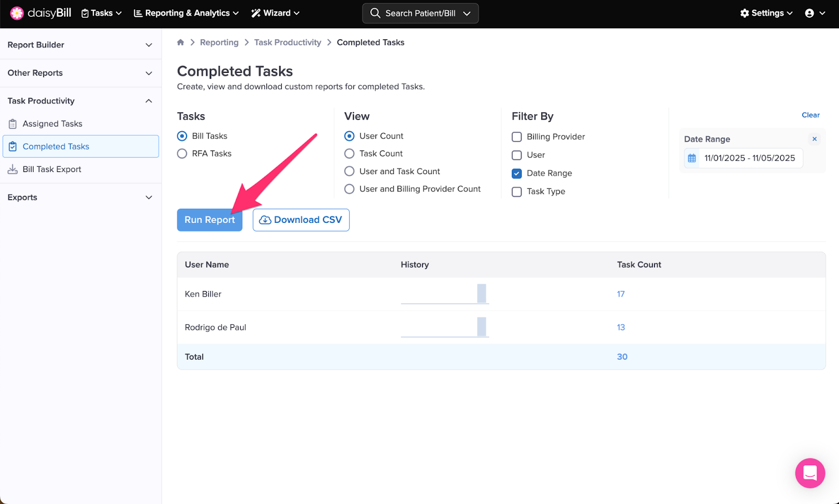The width and height of the screenshot is (839, 504).
Task: Click the Bill Task Export download icon
Action: [x=13, y=169]
